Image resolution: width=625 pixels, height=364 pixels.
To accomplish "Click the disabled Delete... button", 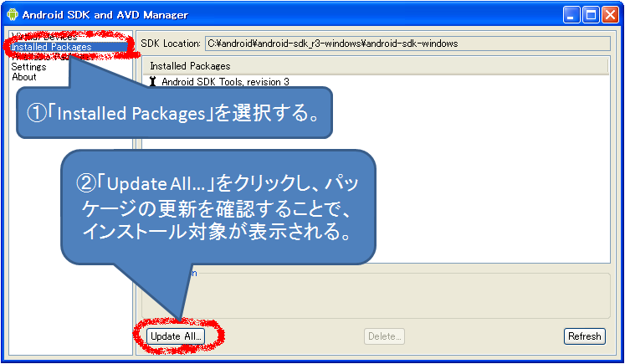I will [x=384, y=336].
